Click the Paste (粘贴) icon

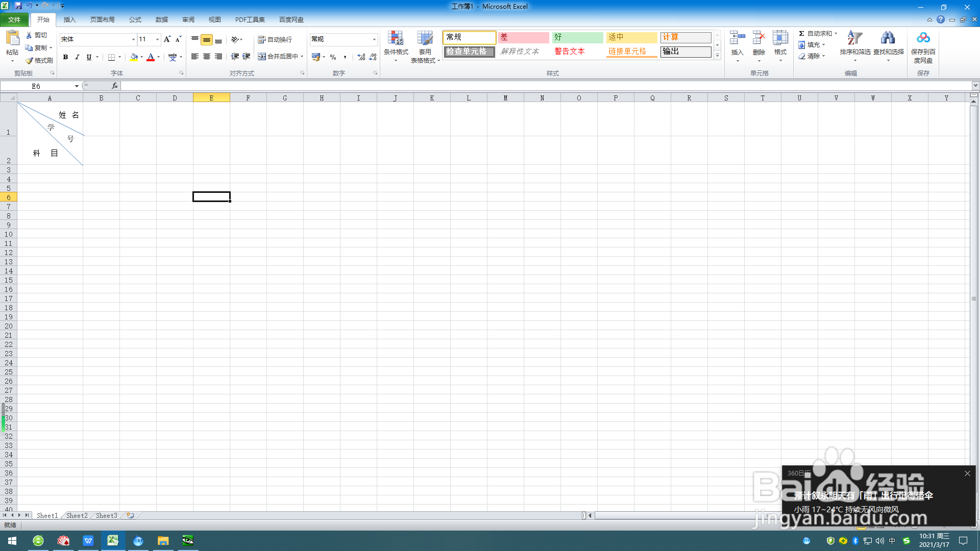click(12, 38)
